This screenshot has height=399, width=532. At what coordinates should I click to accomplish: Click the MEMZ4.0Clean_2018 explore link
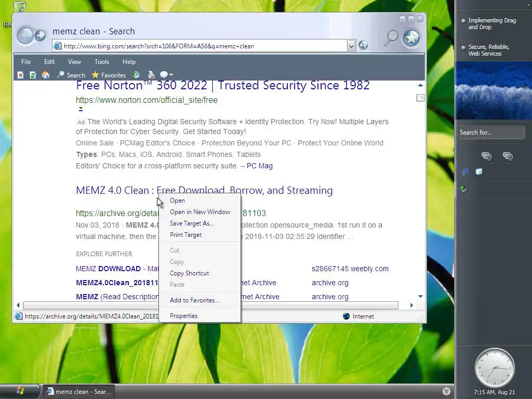click(117, 283)
